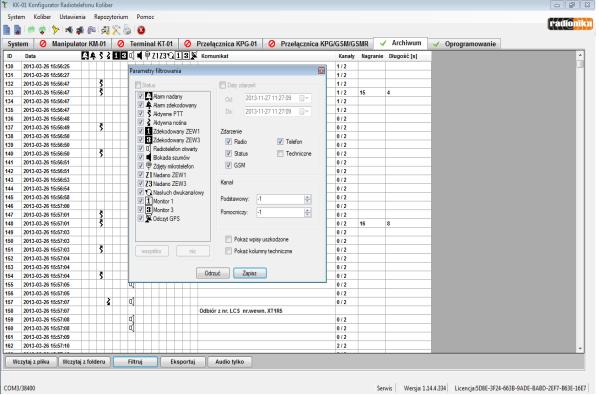Increase the Pomocniczy channel value
Screen dimensions: 599x395
click(x=308, y=210)
